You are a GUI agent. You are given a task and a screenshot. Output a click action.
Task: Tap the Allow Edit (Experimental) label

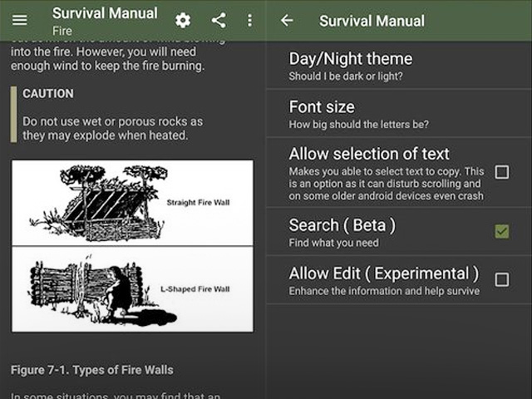coord(383,273)
